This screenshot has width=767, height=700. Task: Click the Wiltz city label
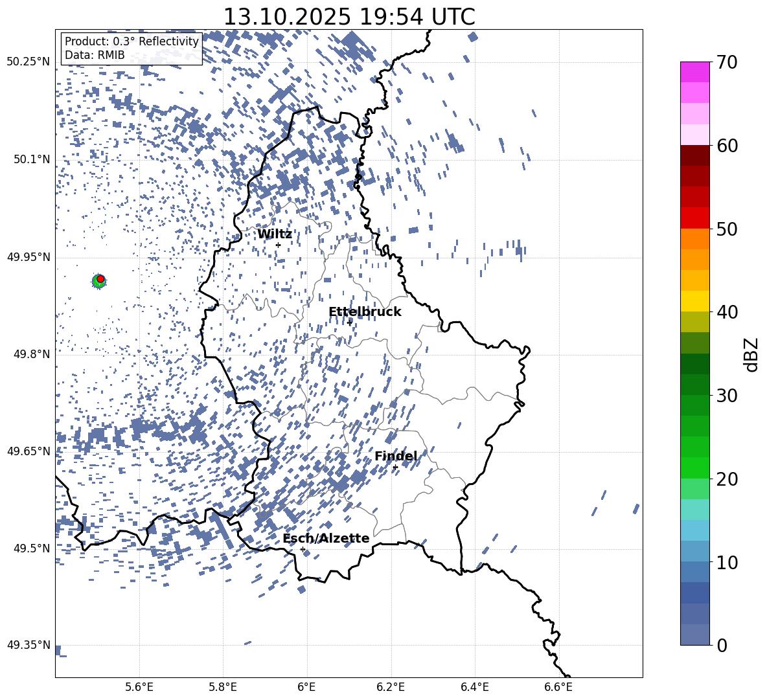pos(275,234)
